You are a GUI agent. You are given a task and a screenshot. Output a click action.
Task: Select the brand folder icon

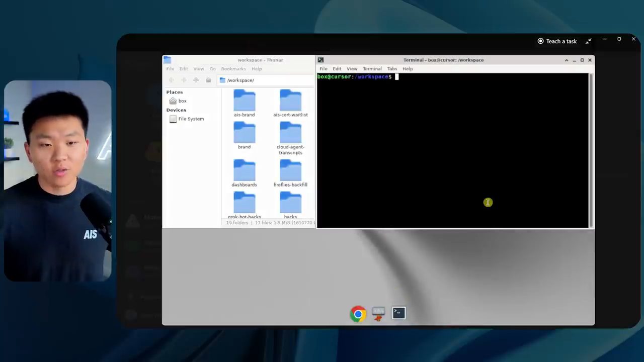[245, 133]
